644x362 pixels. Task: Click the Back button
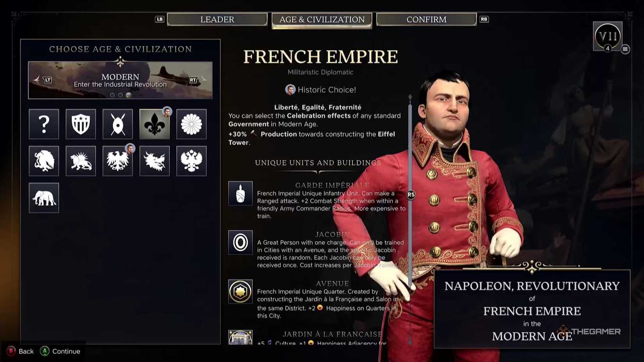[21, 351]
